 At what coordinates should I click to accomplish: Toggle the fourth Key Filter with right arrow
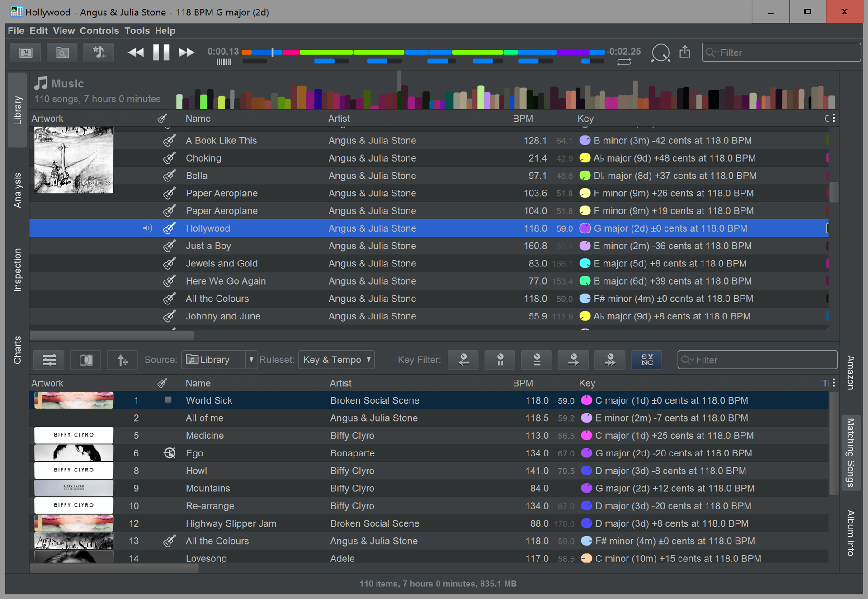(573, 360)
